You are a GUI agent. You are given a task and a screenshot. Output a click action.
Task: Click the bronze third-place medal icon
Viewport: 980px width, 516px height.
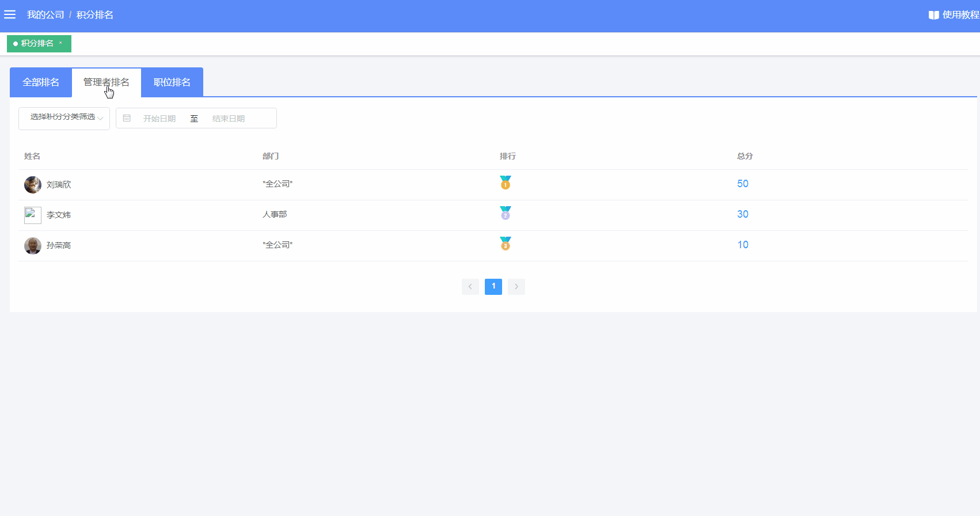[506, 244]
